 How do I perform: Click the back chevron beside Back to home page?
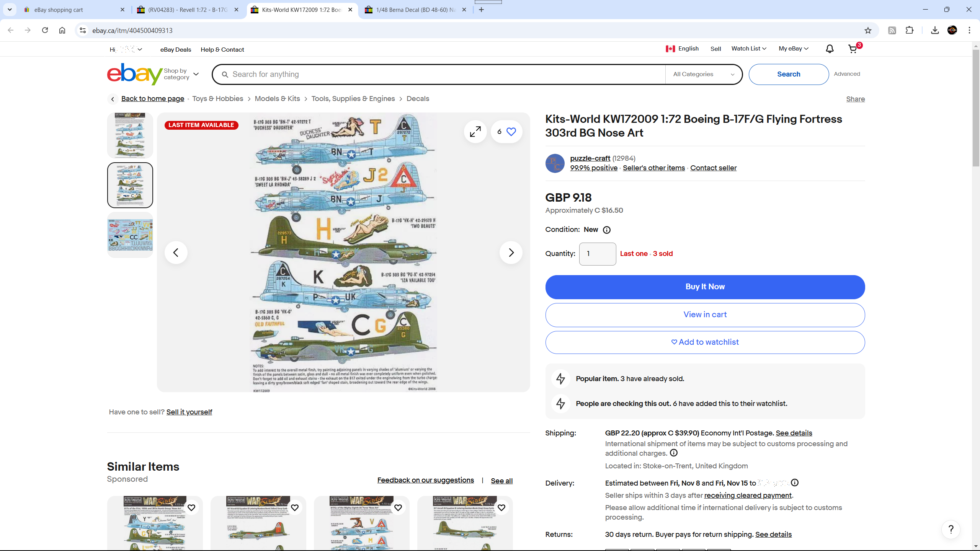(x=113, y=99)
